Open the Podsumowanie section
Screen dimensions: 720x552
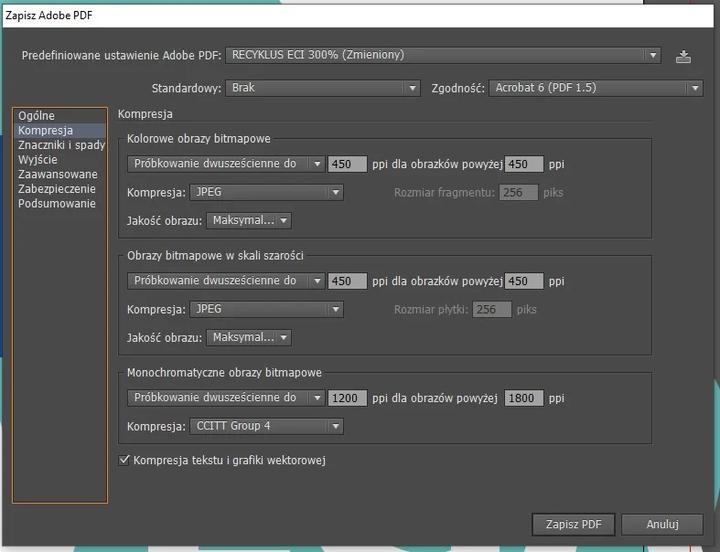56,203
